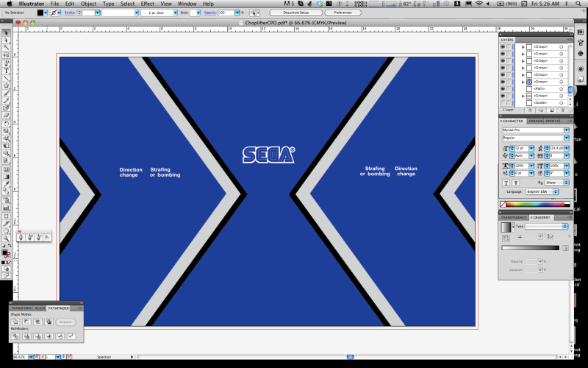Select the Eraser tool
Screen dimensions: 588x368
tap(6, 116)
